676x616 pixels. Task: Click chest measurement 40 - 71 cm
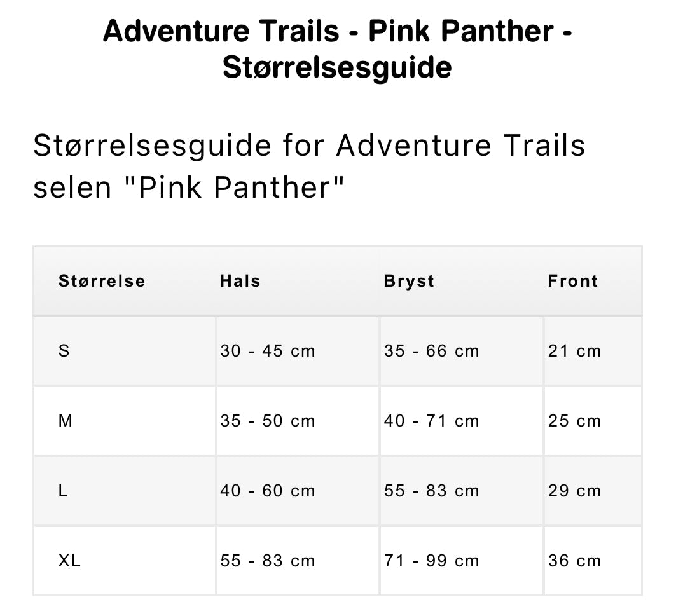(x=431, y=421)
